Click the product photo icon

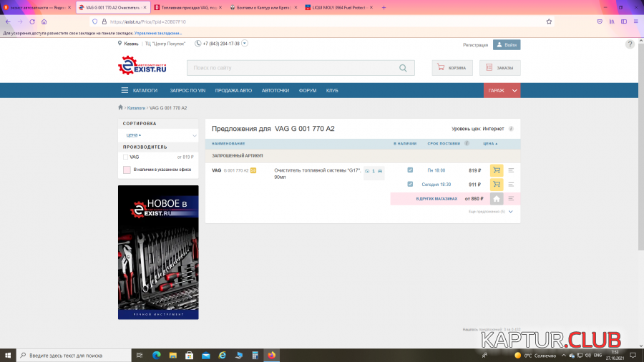367,171
